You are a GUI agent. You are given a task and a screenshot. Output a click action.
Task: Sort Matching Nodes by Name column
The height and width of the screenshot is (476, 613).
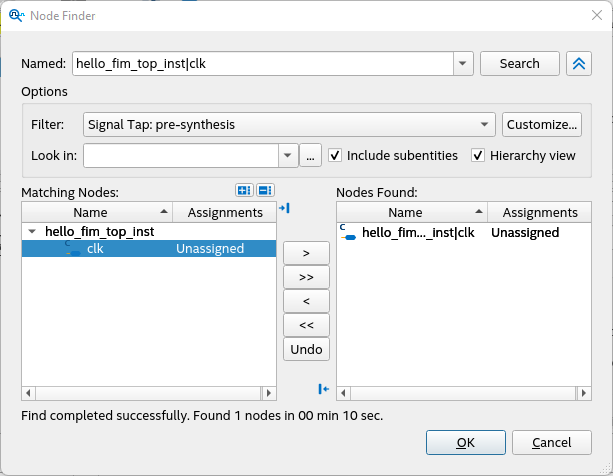(x=97, y=212)
